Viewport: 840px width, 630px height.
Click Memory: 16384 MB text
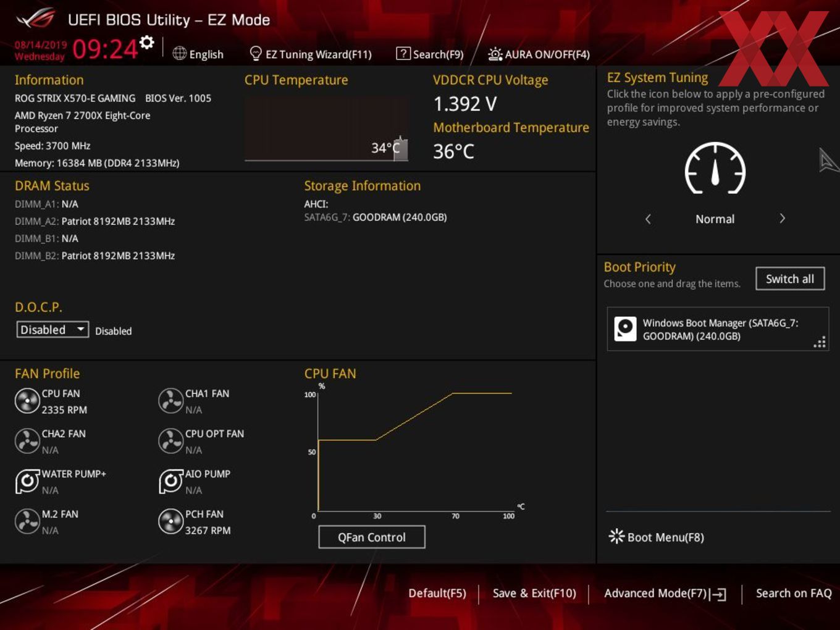97,163
